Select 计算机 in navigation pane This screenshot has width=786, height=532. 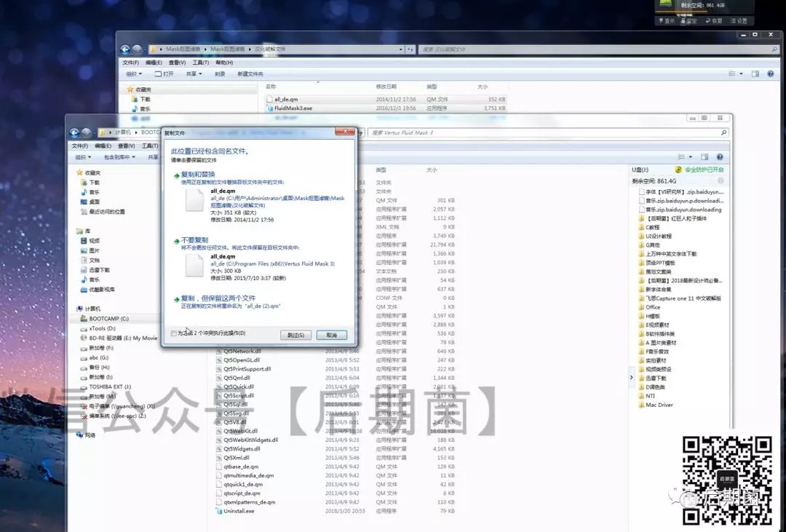[x=92, y=309]
